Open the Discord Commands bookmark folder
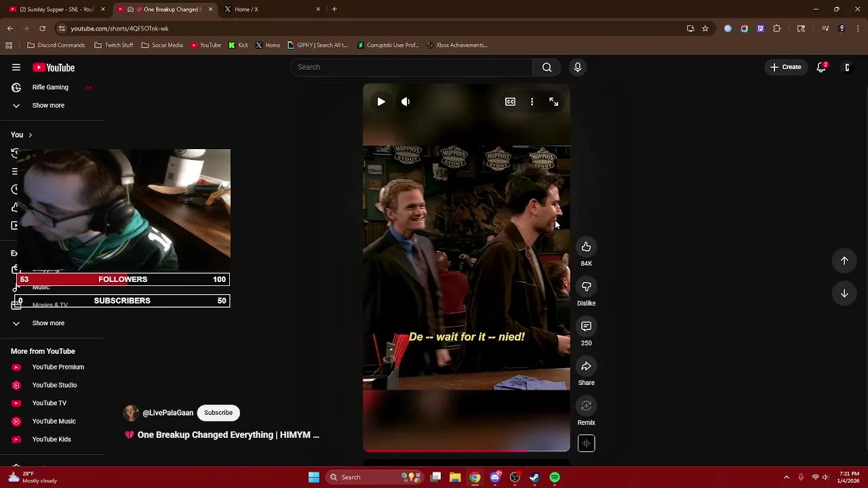 [56, 45]
